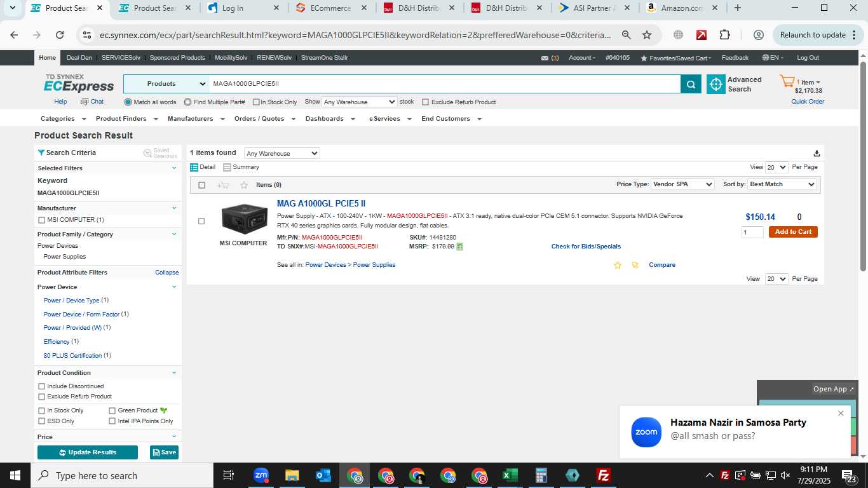Open the Product Finders menu
Image resolution: width=868 pixels, height=488 pixels.
click(x=126, y=119)
